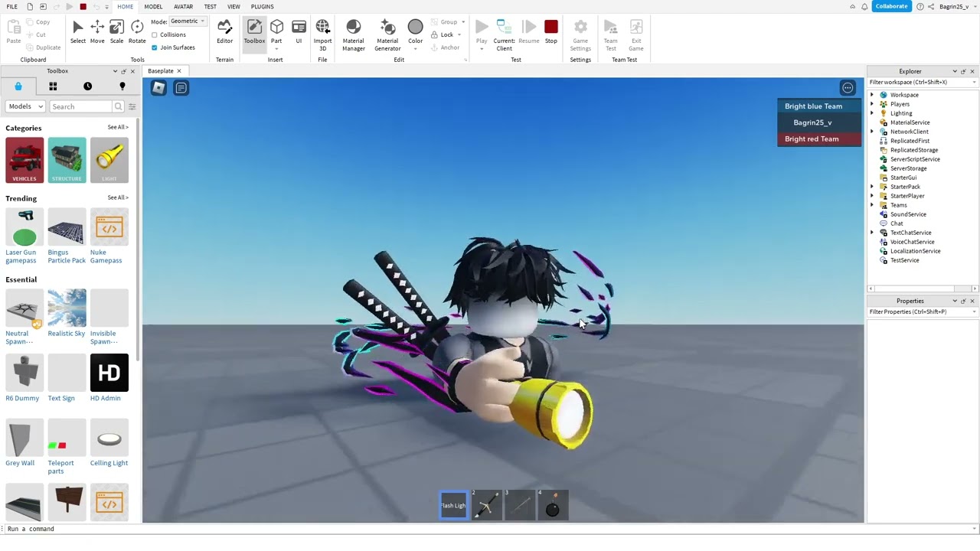Open the Toolbox recent clock tab
The width and height of the screenshot is (980, 551).
pyautogui.click(x=87, y=86)
